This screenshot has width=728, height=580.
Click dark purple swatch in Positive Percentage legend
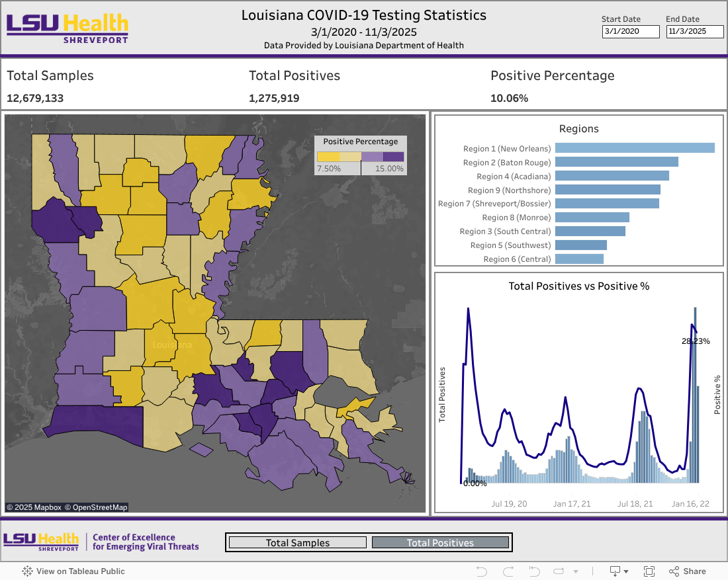click(393, 157)
